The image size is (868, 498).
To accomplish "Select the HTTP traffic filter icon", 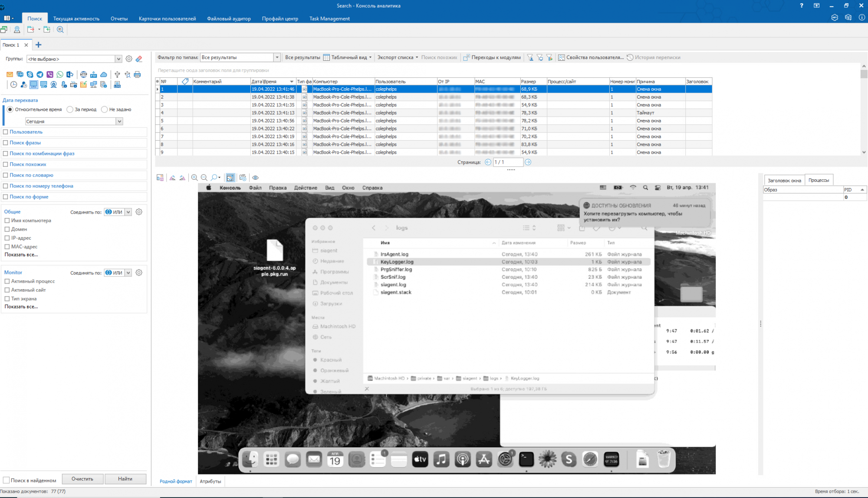I will pyautogui.click(x=83, y=75).
